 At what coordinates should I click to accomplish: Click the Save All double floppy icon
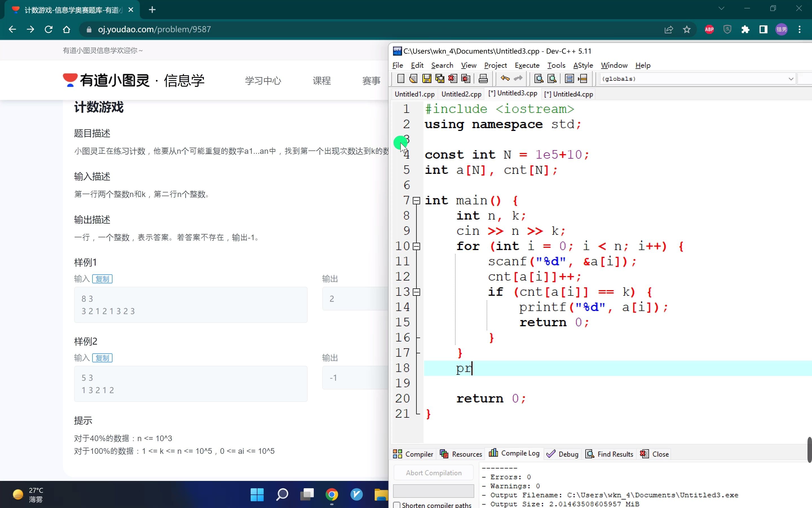pos(440,79)
